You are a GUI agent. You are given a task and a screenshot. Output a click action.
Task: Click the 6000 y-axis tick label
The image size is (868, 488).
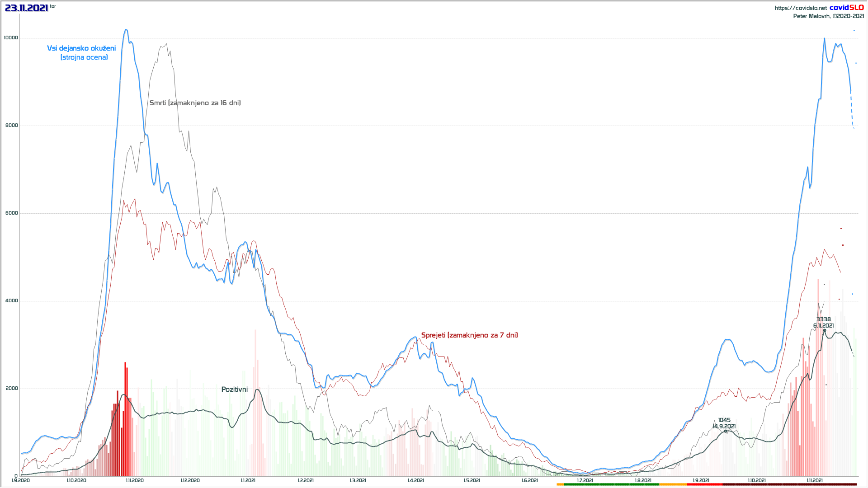tap(12, 213)
